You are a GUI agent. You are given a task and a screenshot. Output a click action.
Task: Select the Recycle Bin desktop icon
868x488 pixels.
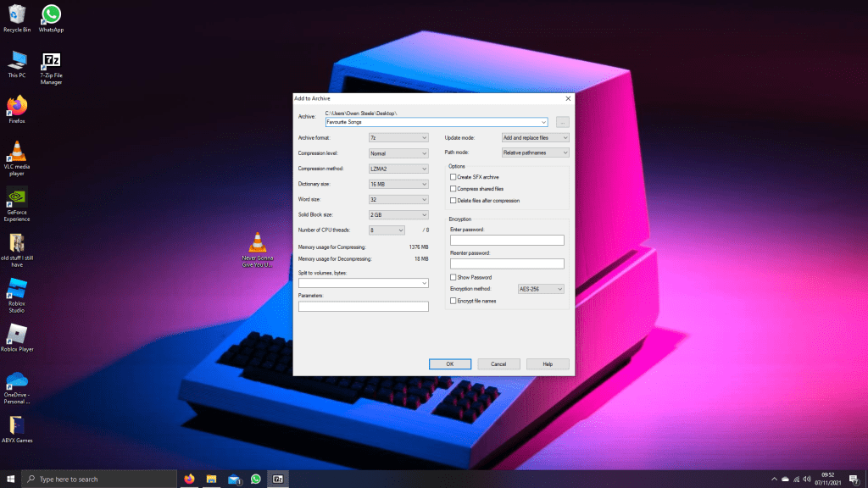pyautogui.click(x=17, y=14)
